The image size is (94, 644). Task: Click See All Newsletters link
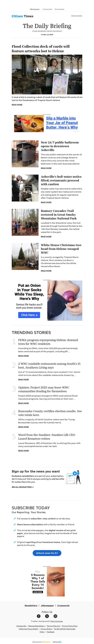tap(22, 487)
